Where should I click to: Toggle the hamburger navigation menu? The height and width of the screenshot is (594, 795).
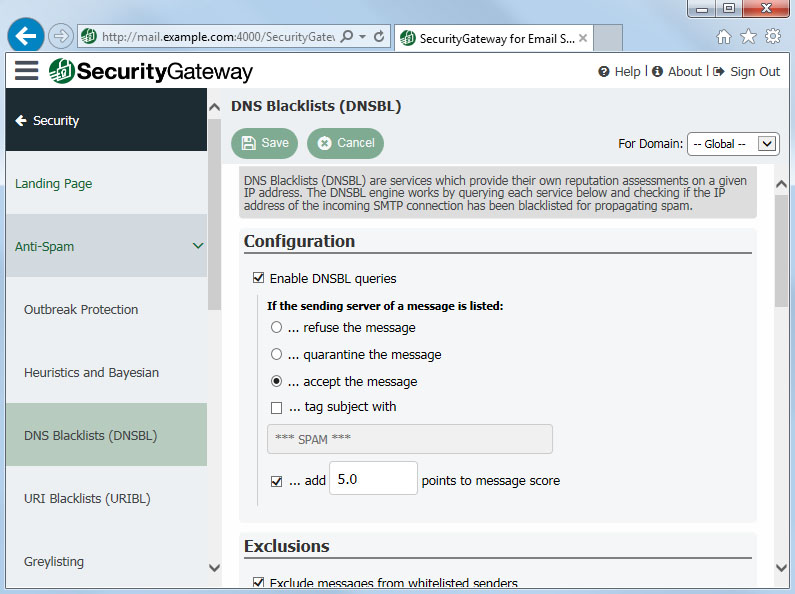26,70
